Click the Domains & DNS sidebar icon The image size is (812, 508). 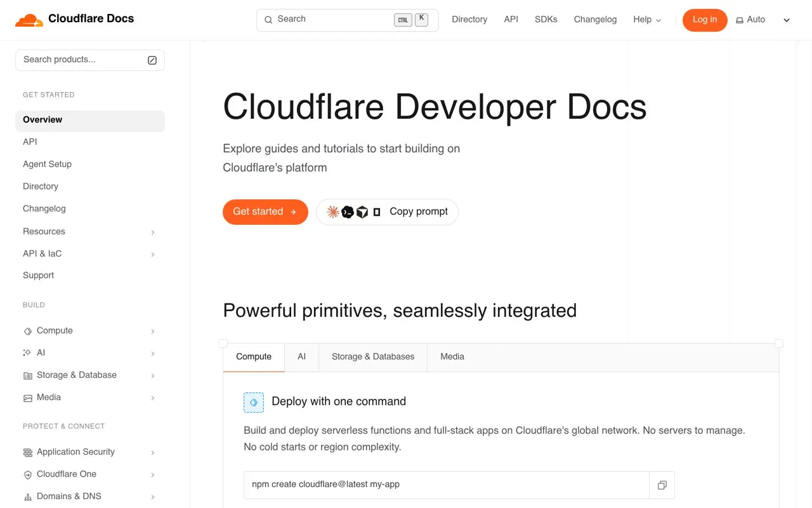click(x=27, y=497)
